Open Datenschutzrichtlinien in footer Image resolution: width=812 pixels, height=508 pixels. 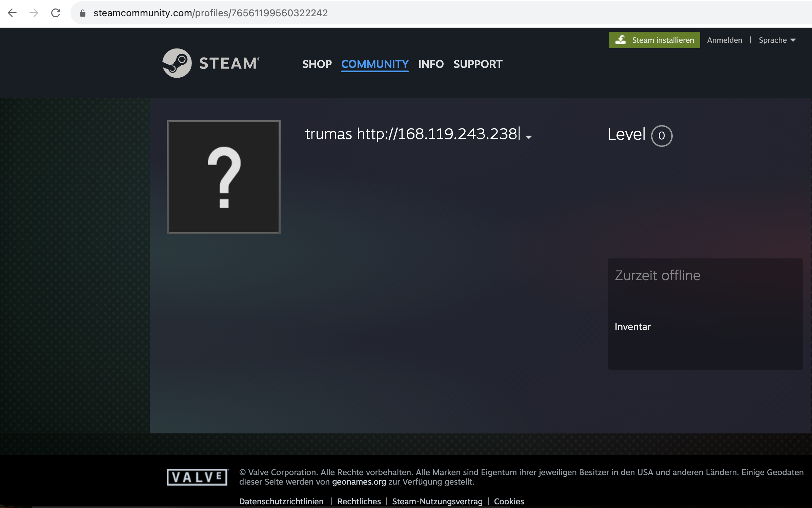click(281, 501)
